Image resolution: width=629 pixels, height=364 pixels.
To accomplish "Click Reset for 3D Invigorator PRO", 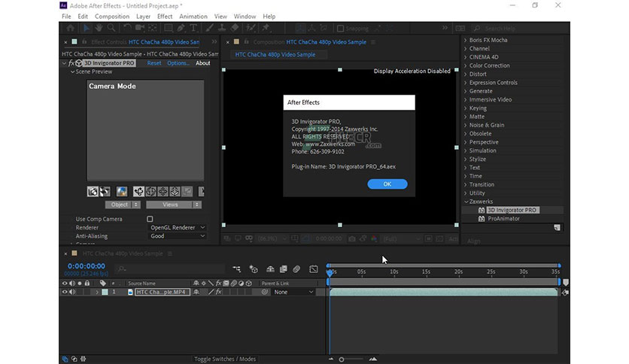I will coord(154,63).
